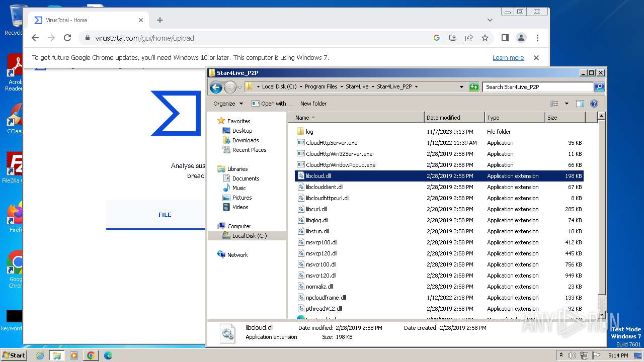Click Program Files breadcrumb segment
644x362 pixels.
[x=321, y=86]
